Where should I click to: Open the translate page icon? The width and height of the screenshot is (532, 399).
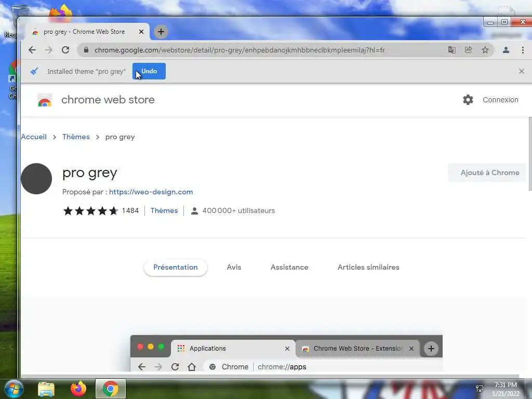451,50
